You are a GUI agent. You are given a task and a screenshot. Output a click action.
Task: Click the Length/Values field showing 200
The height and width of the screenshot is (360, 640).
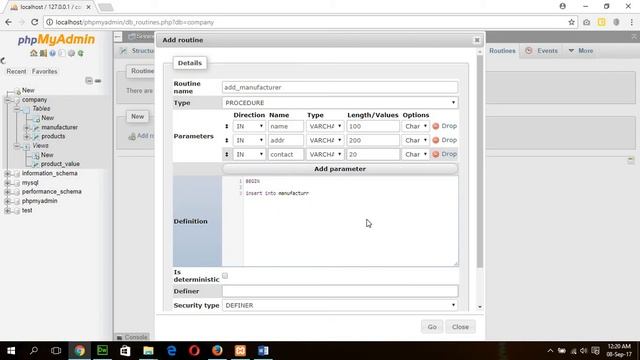[x=373, y=140]
